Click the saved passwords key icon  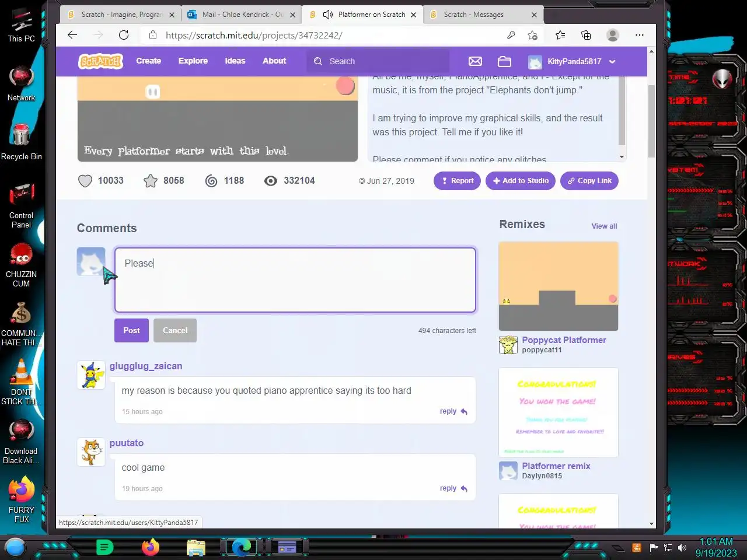click(511, 35)
